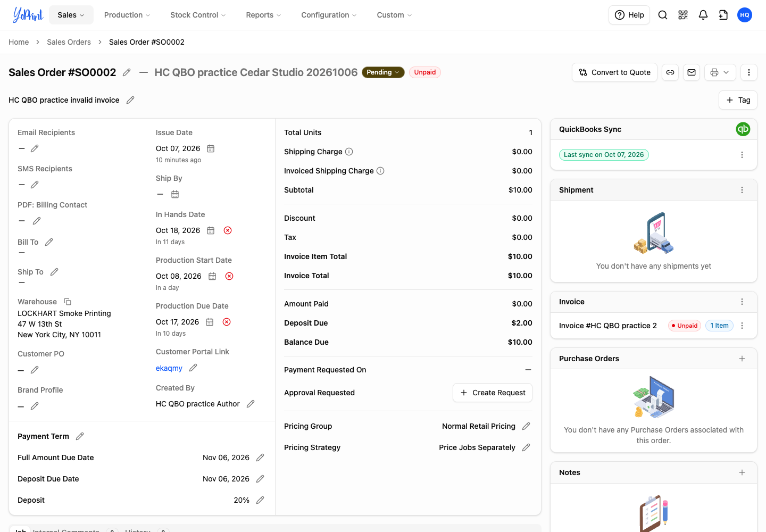
Task: Open the Production menu
Action: [x=127, y=15]
